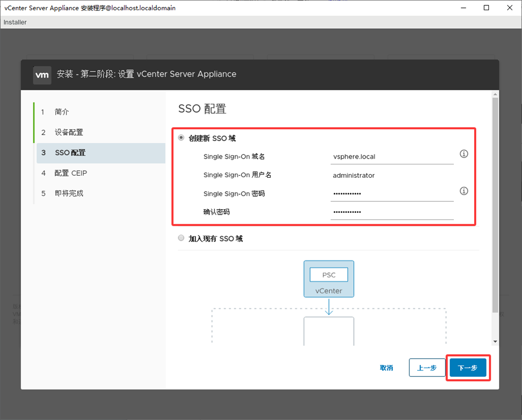Screen dimensions: 522x420
Task: Click the VMware vm logo icon
Action: coord(42,75)
